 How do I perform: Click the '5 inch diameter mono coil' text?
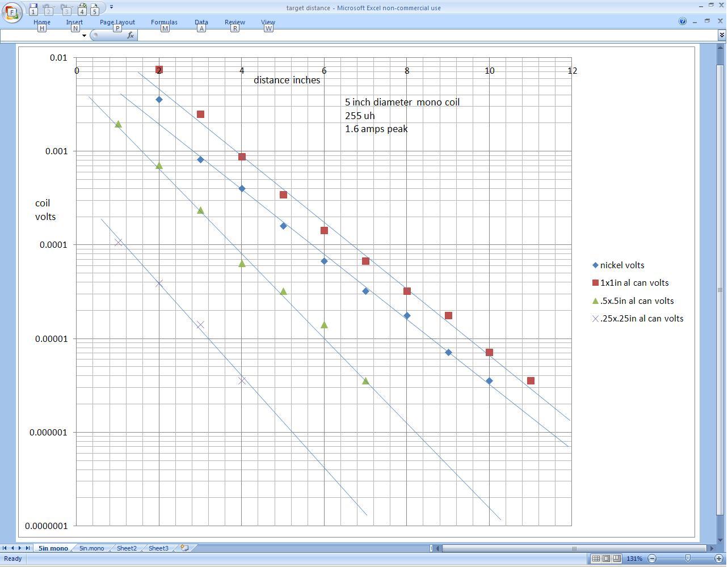tap(402, 102)
